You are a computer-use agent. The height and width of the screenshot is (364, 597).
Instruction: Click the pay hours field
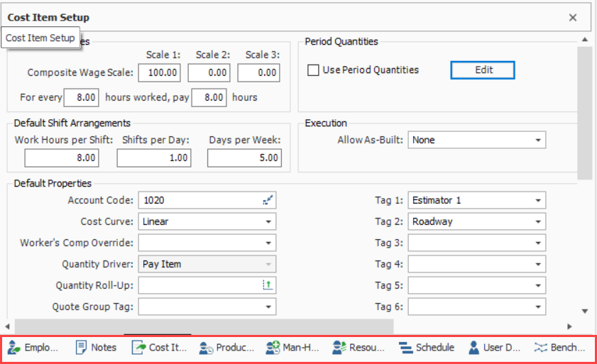pyautogui.click(x=209, y=97)
